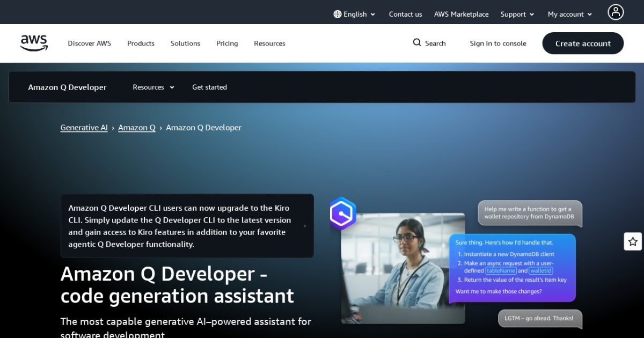Image resolution: width=644 pixels, height=338 pixels.
Task: Click the Kiro CLI announcement banner
Action: [187, 226]
